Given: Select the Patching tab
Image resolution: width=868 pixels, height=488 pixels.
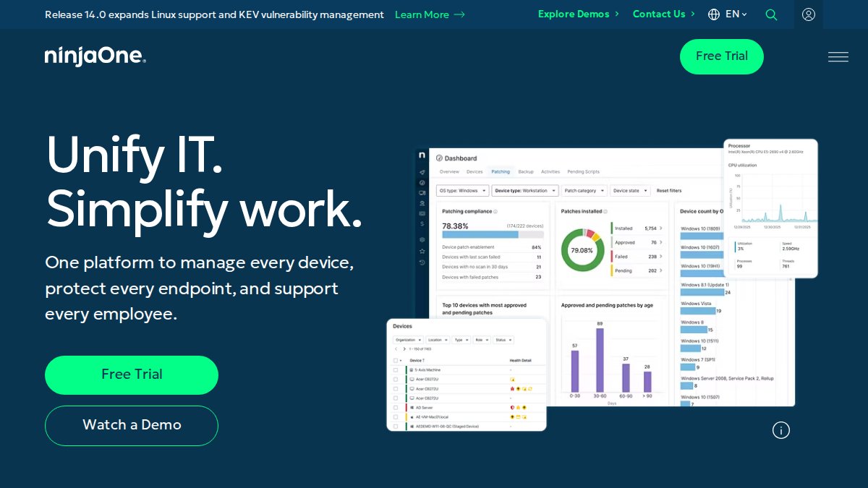Looking at the screenshot, I should (501, 172).
